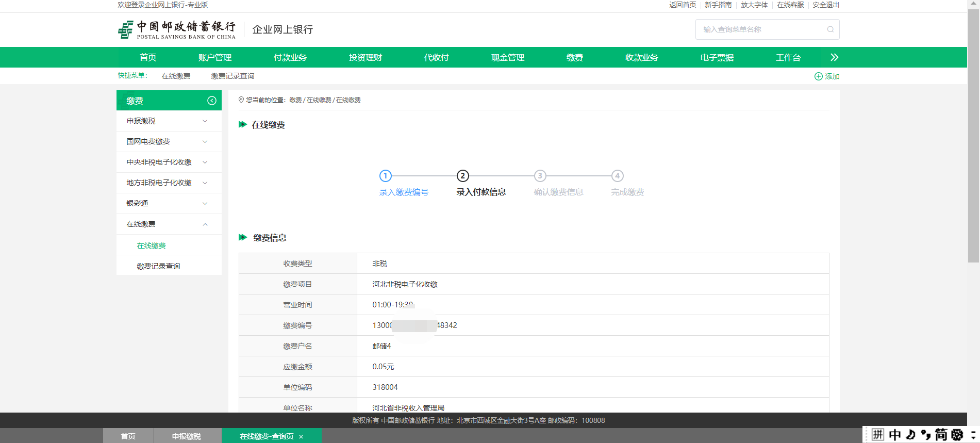Image resolution: width=980 pixels, height=443 pixels.
Task: Click the plus icon to add shortcut
Action: click(818, 76)
